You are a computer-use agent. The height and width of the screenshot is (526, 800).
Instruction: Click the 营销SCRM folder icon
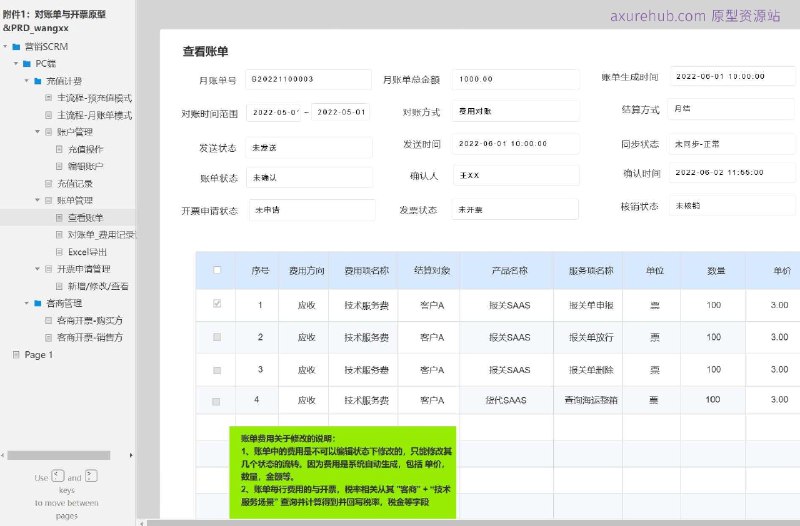point(16,47)
